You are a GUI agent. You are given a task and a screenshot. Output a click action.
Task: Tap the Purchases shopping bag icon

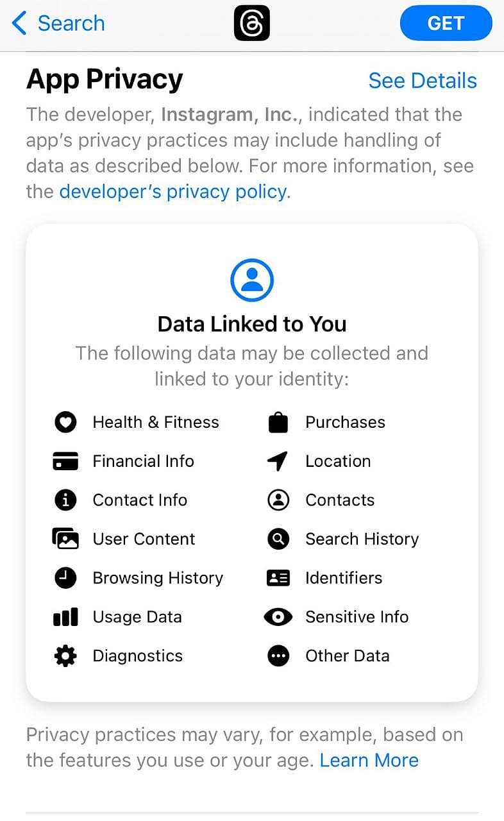coord(278,422)
